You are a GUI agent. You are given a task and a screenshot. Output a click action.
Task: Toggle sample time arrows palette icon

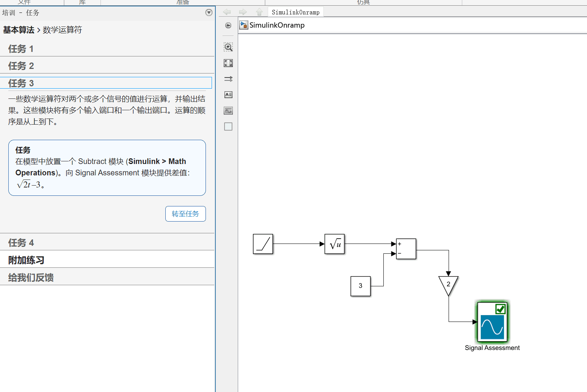(228, 79)
